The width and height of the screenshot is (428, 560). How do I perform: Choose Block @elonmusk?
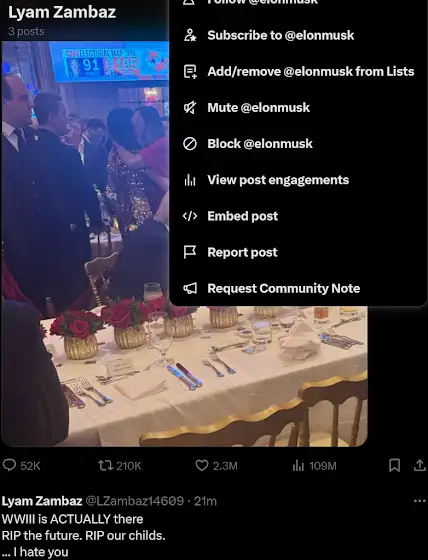pos(298,144)
